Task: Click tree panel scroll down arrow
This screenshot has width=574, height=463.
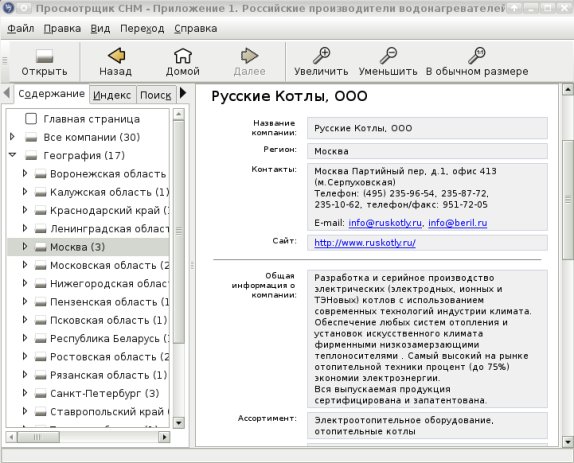Action: (179, 423)
